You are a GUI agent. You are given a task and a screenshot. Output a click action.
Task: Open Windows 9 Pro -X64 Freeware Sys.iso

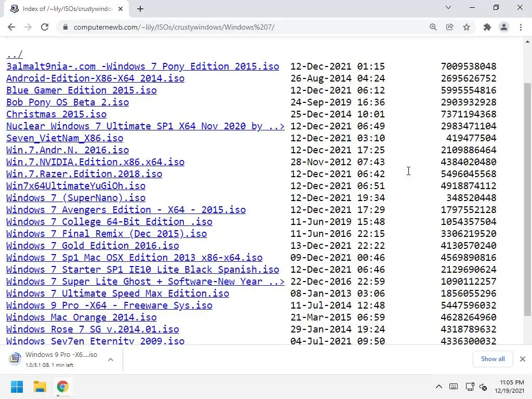pos(109,305)
